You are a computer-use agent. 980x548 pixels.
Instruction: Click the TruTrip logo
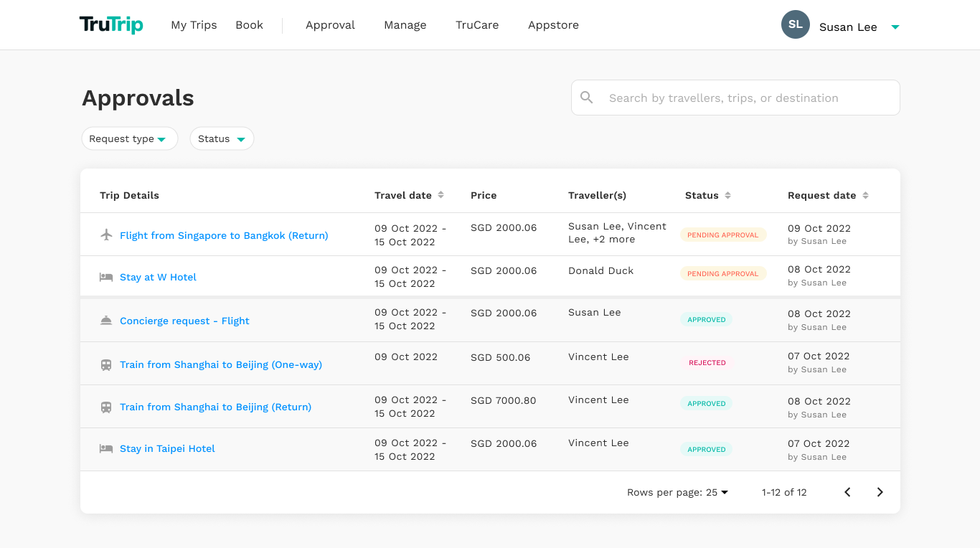(x=111, y=25)
